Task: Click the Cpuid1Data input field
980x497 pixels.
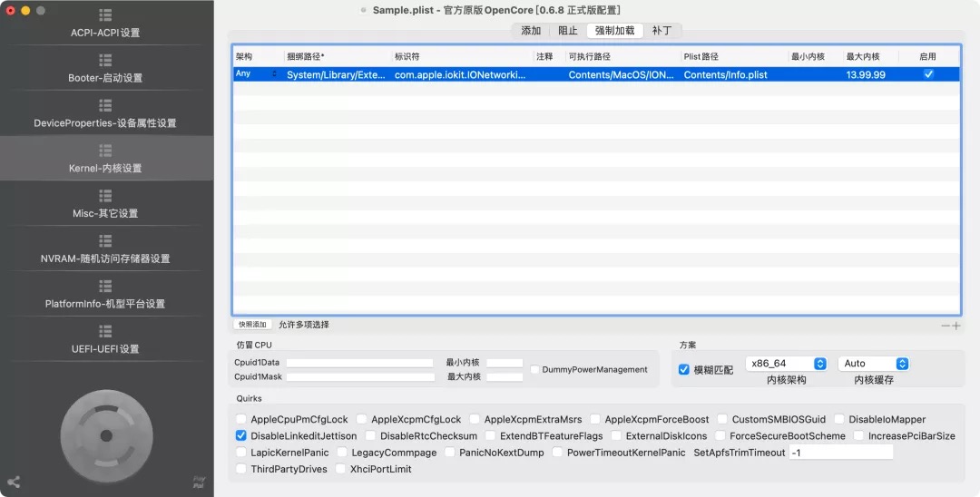Action: point(360,363)
